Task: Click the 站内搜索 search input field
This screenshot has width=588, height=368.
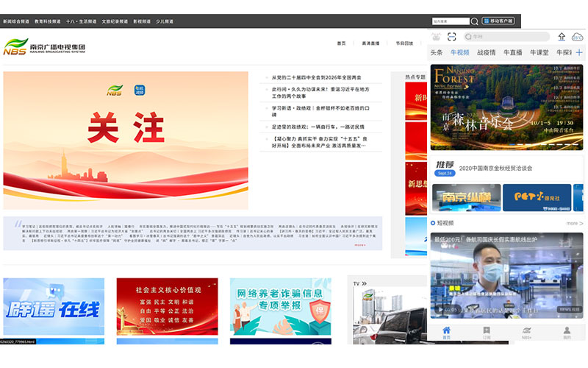Action: coord(450,21)
